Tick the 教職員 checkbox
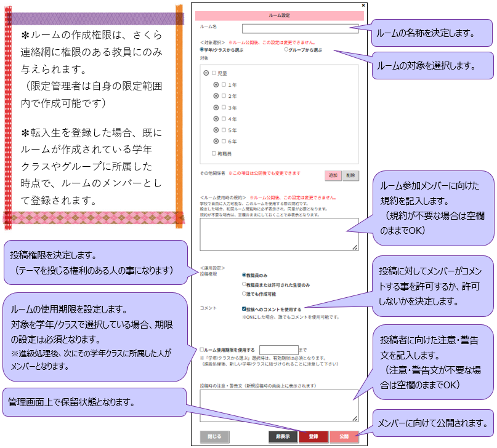The image size is (497, 448). coord(214,153)
